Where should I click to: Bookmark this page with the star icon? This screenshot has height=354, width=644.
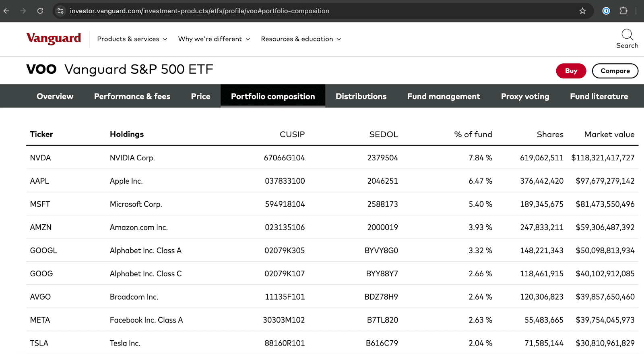click(x=582, y=11)
